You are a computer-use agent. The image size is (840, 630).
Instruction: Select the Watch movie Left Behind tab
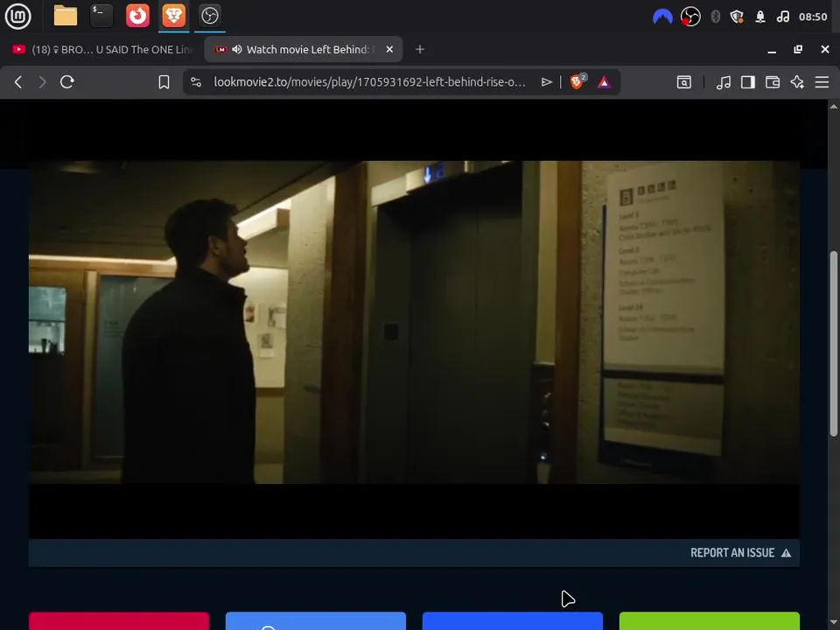click(304, 49)
